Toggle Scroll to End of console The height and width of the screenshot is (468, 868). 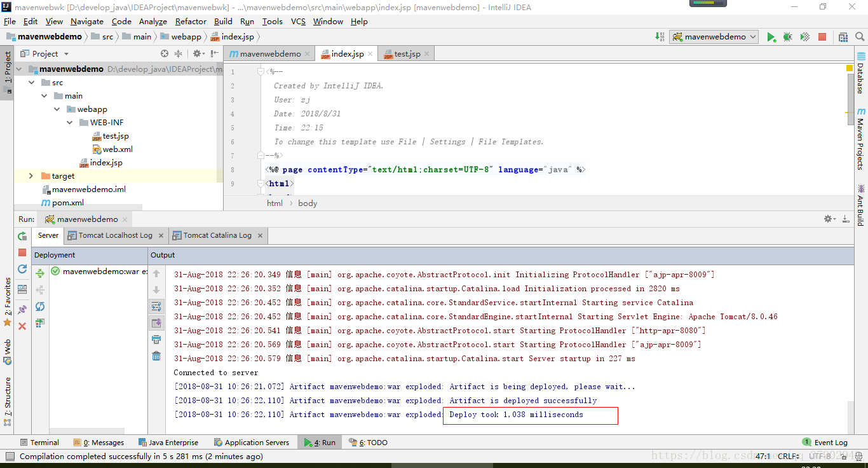coord(156,323)
